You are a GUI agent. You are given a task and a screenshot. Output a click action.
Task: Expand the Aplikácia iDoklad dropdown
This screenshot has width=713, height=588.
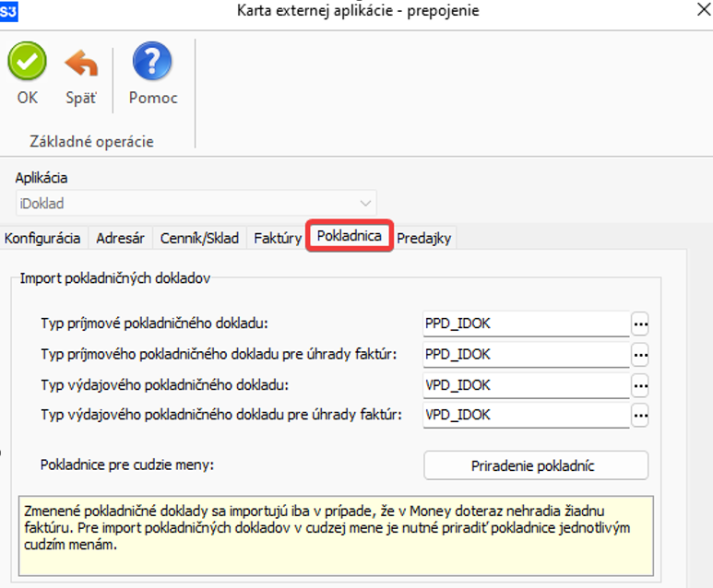[x=366, y=203]
